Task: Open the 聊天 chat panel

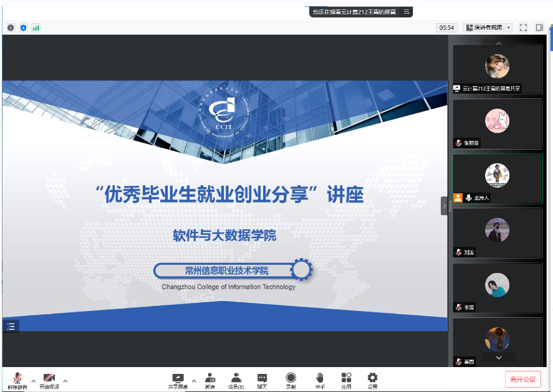Action: coord(262,381)
